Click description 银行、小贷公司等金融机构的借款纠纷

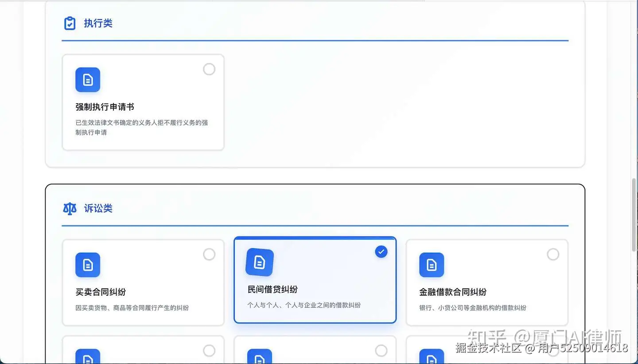[473, 308]
